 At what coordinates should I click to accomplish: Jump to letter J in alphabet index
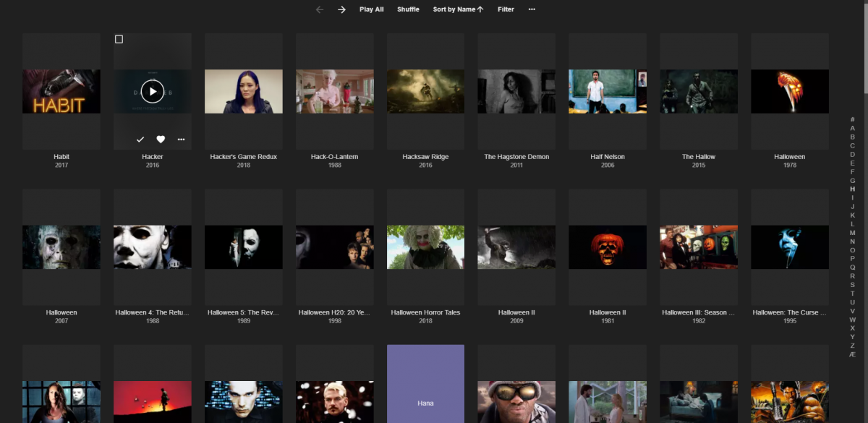tap(852, 206)
